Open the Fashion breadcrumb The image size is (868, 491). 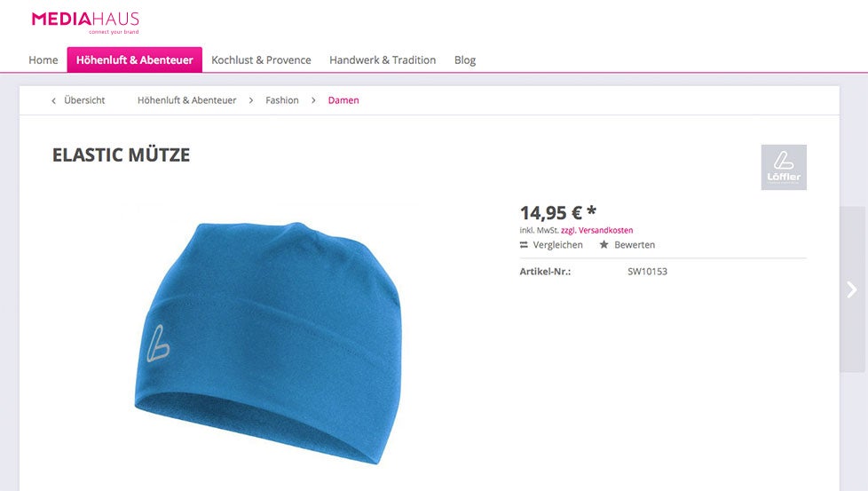coord(281,100)
